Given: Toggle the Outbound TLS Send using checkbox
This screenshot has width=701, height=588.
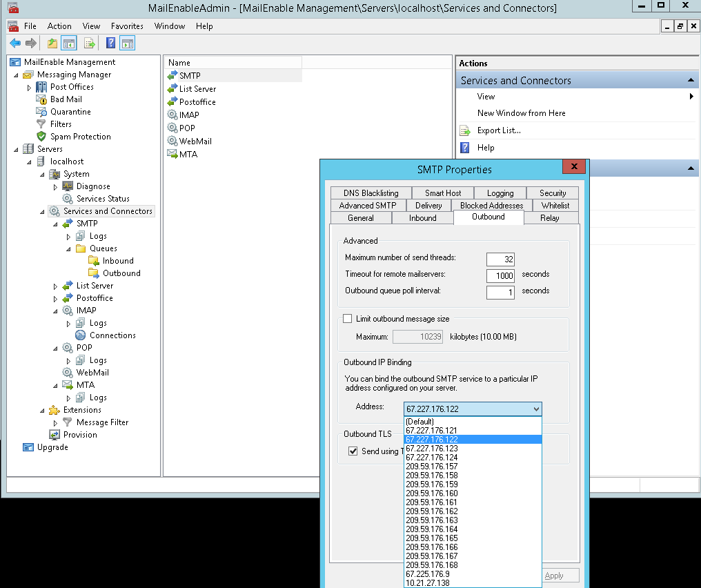Looking at the screenshot, I should pyautogui.click(x=353, y=451).
